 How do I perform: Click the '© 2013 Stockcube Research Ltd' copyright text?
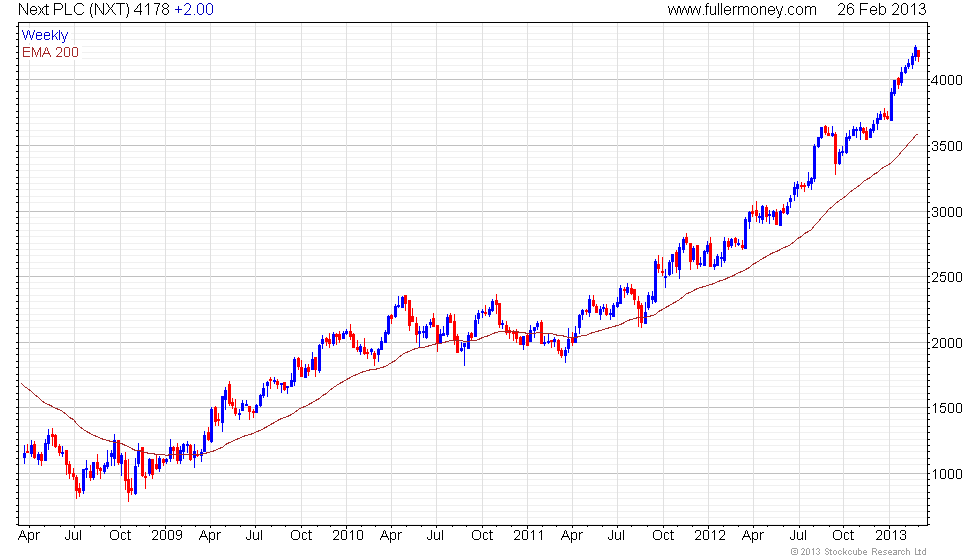859,552
